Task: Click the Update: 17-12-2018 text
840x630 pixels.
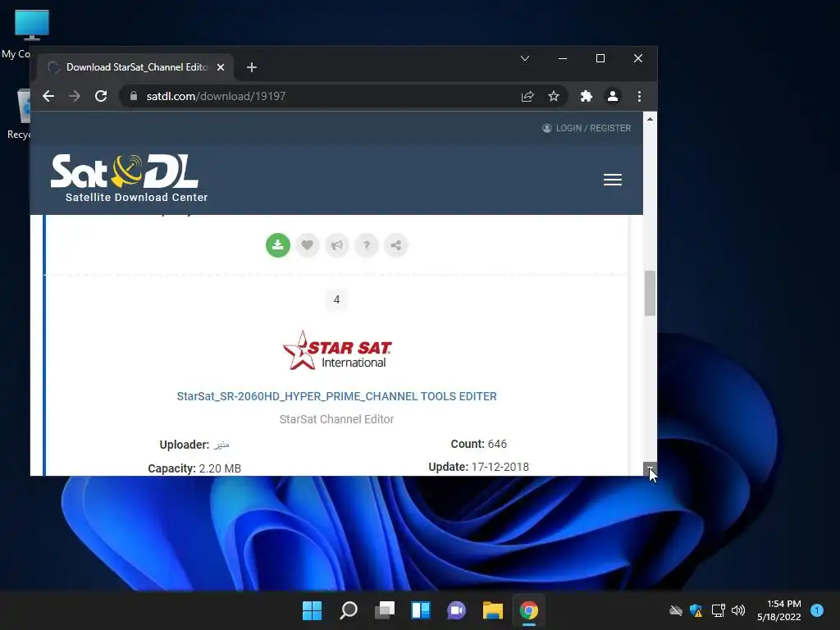Action: pyautogui.click(x=478, y=467)
